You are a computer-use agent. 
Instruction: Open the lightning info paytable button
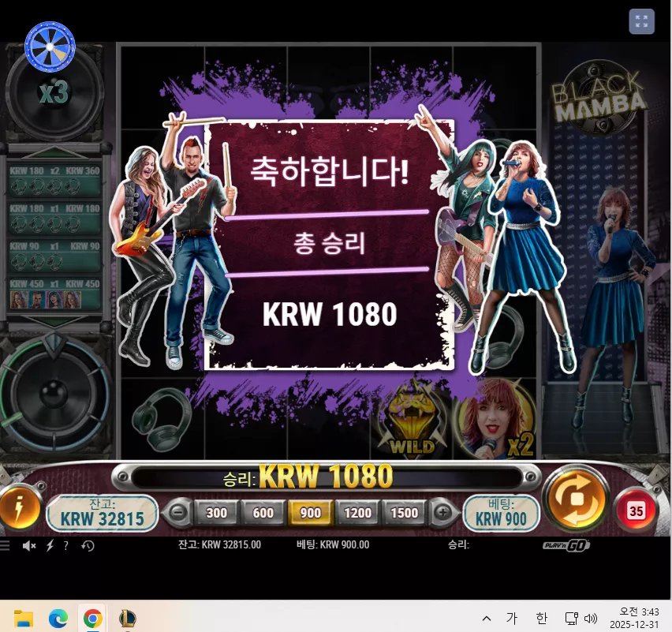pyautogui.click(x=19, y=508)
